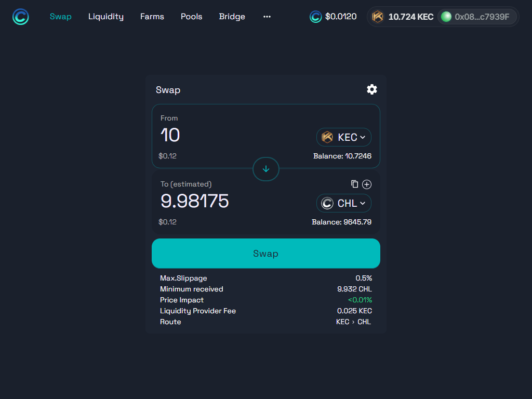Click the From balance 10.7246
This screenshot has height=399, width=532.
[x=342, y=156]
